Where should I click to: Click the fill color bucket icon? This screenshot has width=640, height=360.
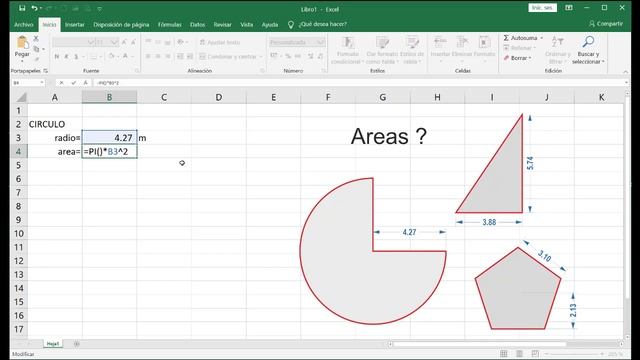(111, 56)
